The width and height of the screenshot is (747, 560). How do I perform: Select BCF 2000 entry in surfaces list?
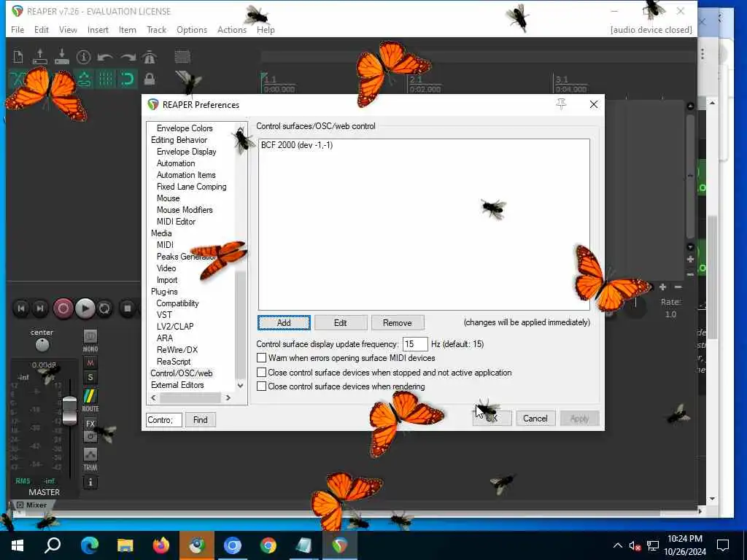(297, 145)
